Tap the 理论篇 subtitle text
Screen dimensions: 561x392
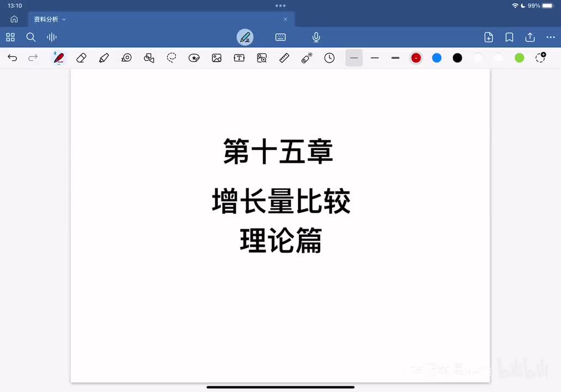(x=281, y=240)
